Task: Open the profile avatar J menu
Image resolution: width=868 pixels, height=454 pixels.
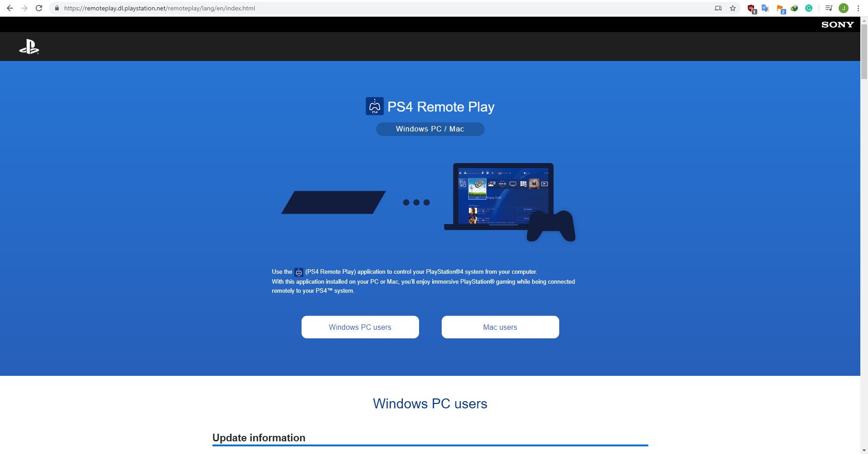Action: click(x=844, y=8)
